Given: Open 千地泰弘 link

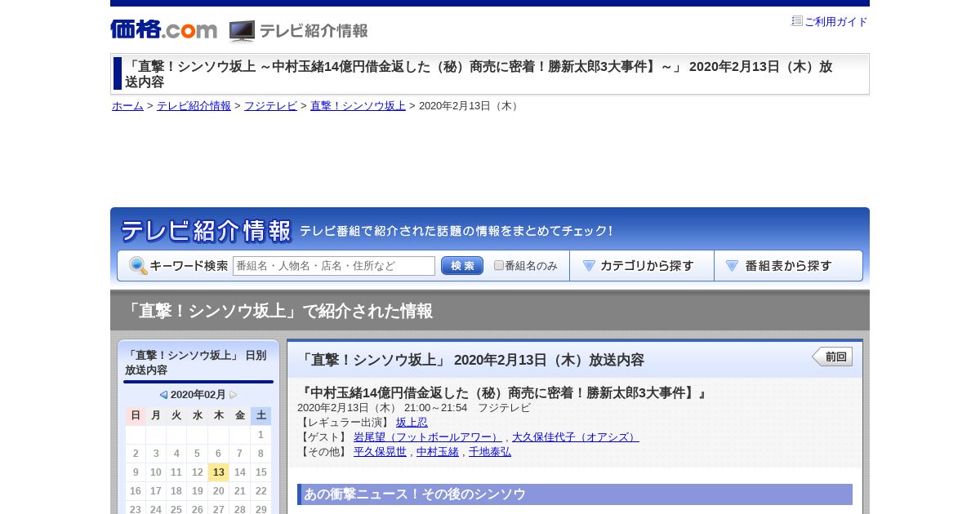Looking at the screenshot, I should click(490, 452).
